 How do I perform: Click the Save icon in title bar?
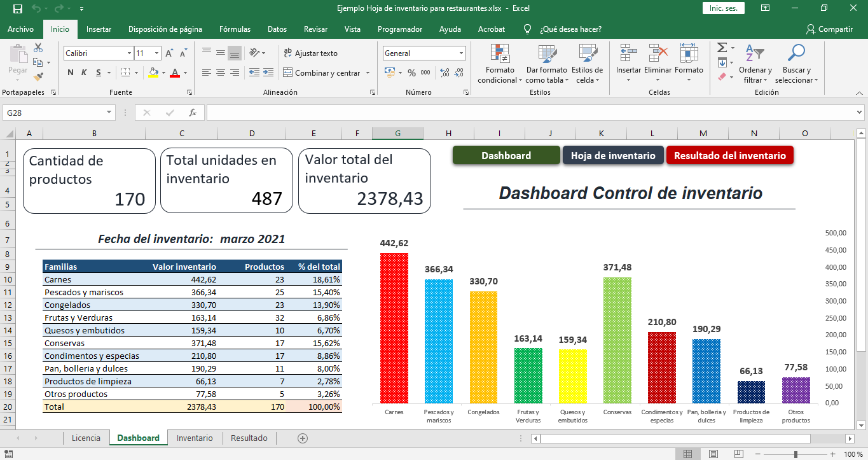(x=18, y=9)
